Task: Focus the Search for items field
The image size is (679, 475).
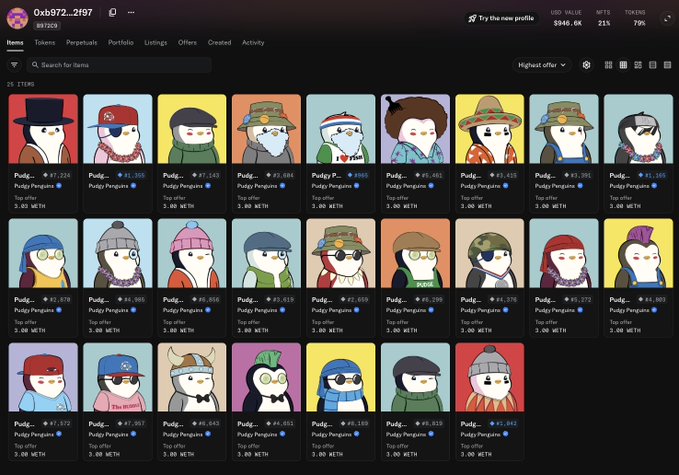Action: 120,65
